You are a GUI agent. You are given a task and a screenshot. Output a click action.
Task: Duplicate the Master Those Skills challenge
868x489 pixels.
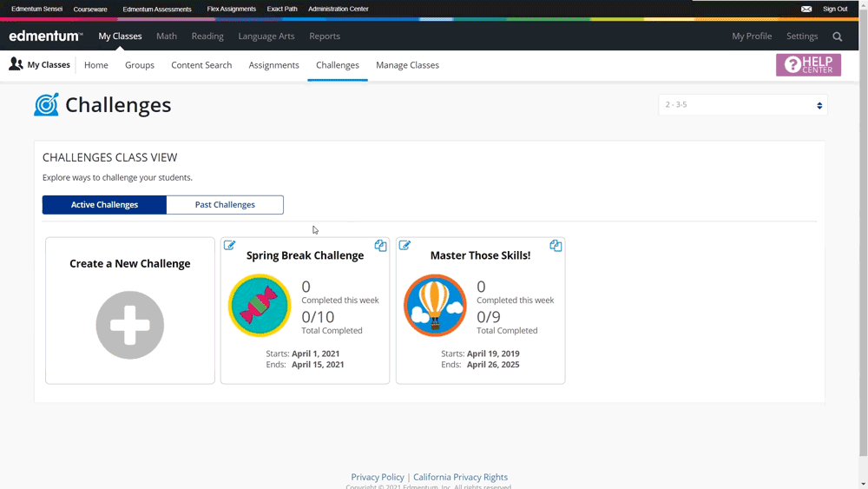point(556,246)
